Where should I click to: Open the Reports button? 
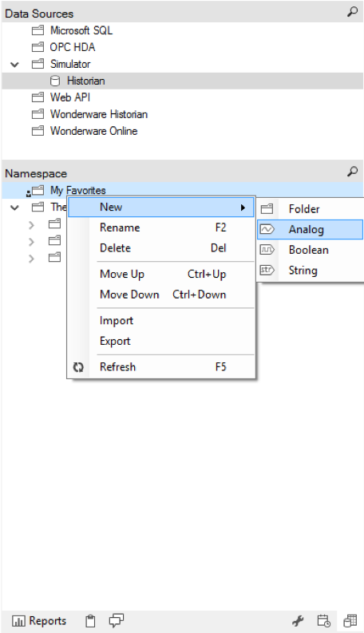39,621
